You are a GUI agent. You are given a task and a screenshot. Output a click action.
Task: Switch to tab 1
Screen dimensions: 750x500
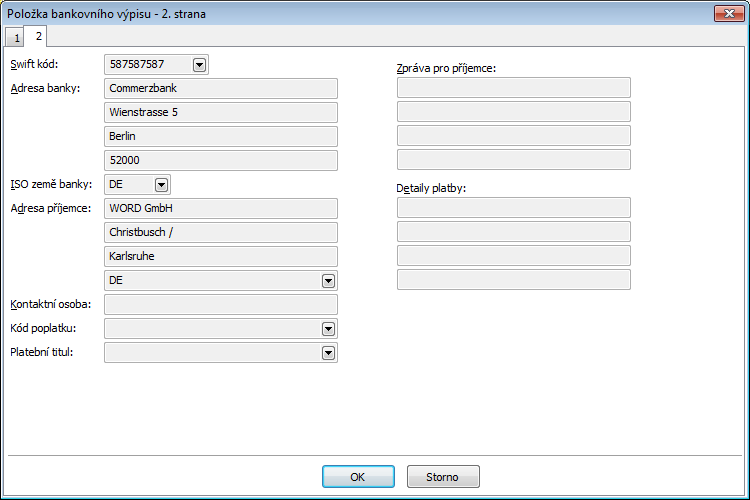pos(15,38)
